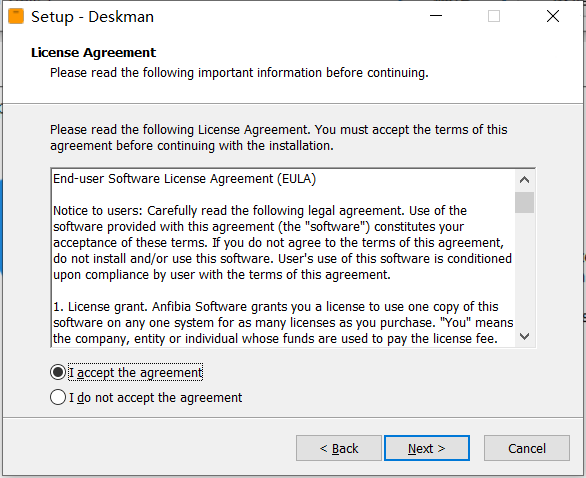
Task: Click the license scrollbar down arrow
Action: 524,336
